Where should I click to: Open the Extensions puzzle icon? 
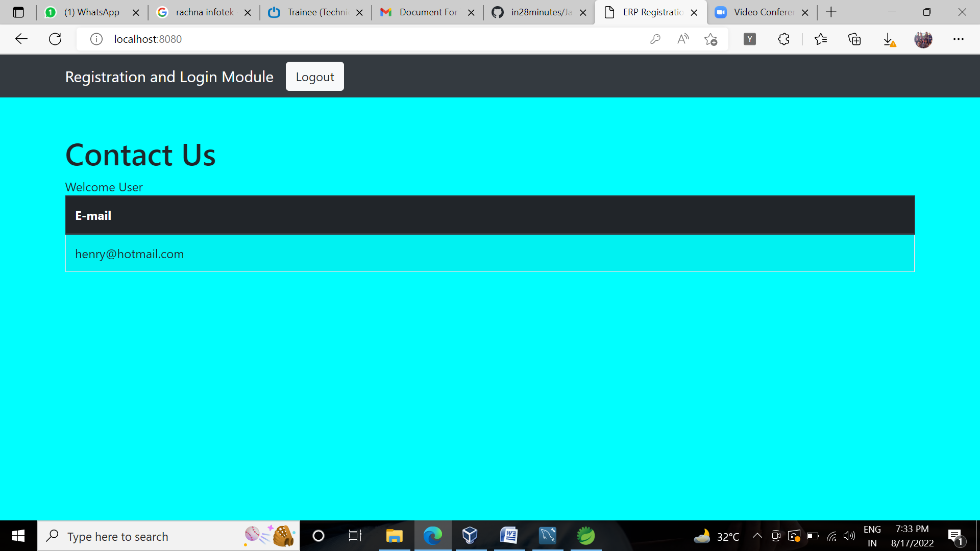(783, 39)
